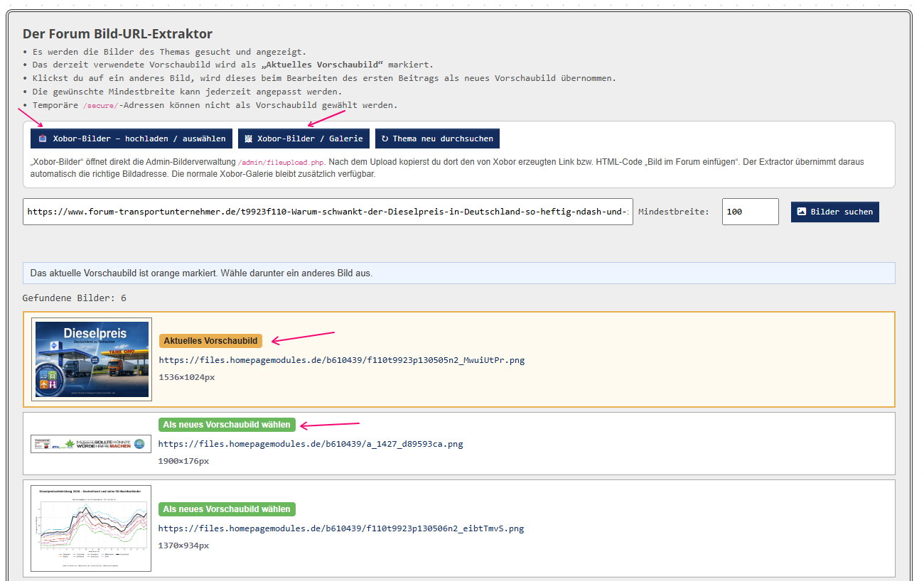Select the Dieselpreis preview thumbnail
The width and height of the screenshot is (924, 581).
pyautogui.click(x=92, y=359)
